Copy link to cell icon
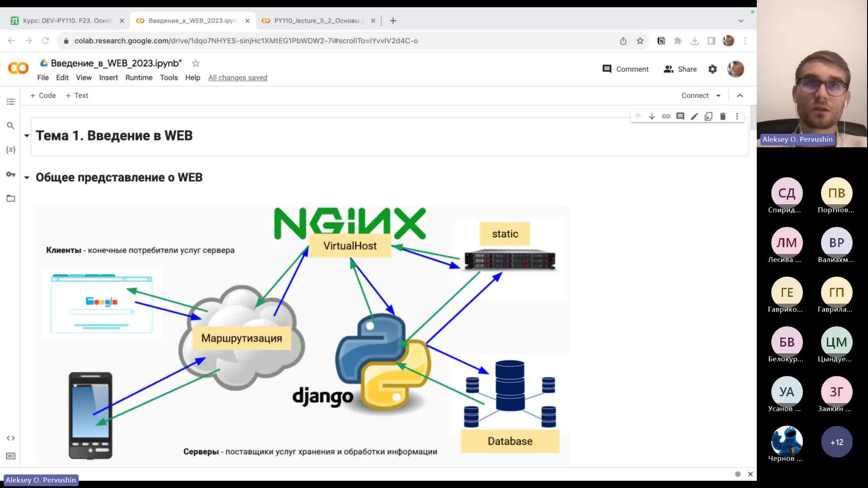This screenshot has width=868, height=488. 666,117
